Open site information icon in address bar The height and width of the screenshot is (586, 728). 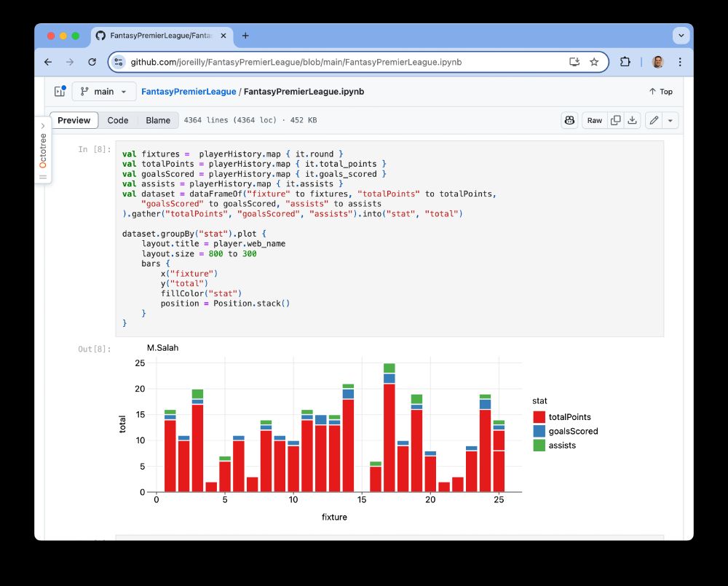point(119,62)
